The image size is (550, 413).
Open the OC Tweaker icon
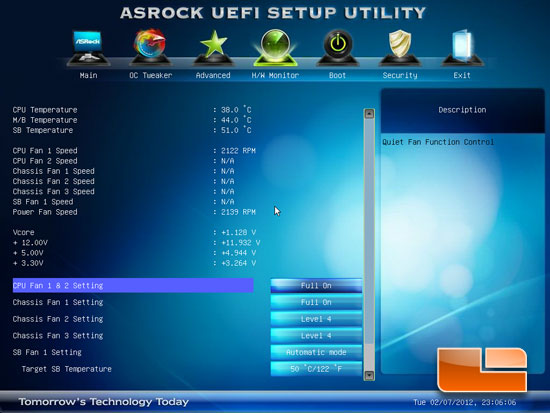[x=150, y=48]
